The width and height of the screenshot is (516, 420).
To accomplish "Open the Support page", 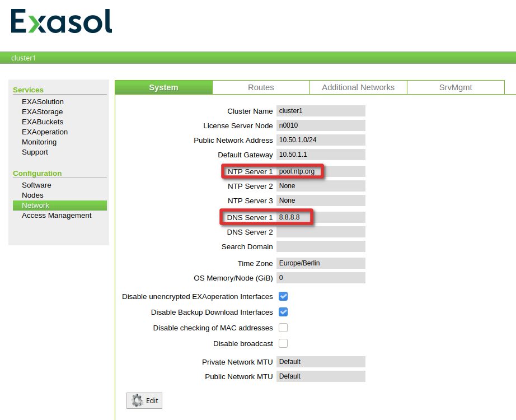I will coord(35,152).
